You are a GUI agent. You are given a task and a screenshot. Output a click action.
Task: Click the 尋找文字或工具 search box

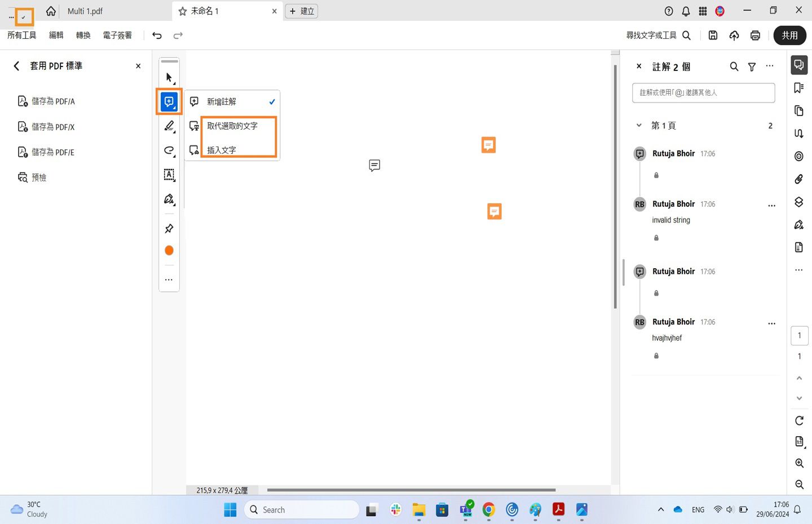[659, 35]
